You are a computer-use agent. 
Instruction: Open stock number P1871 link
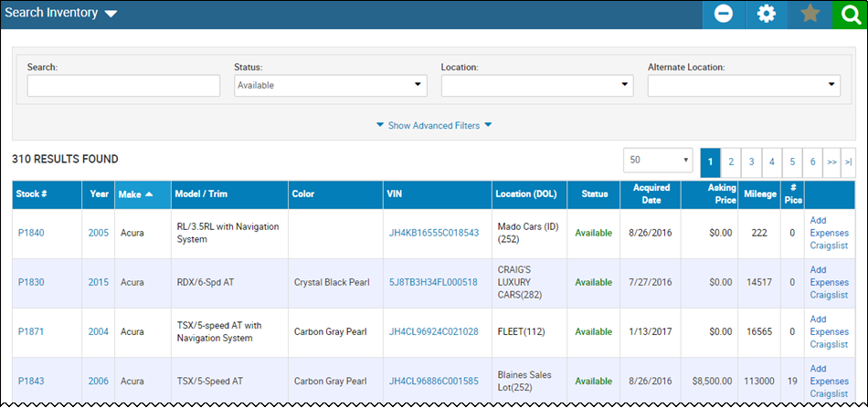31,331
